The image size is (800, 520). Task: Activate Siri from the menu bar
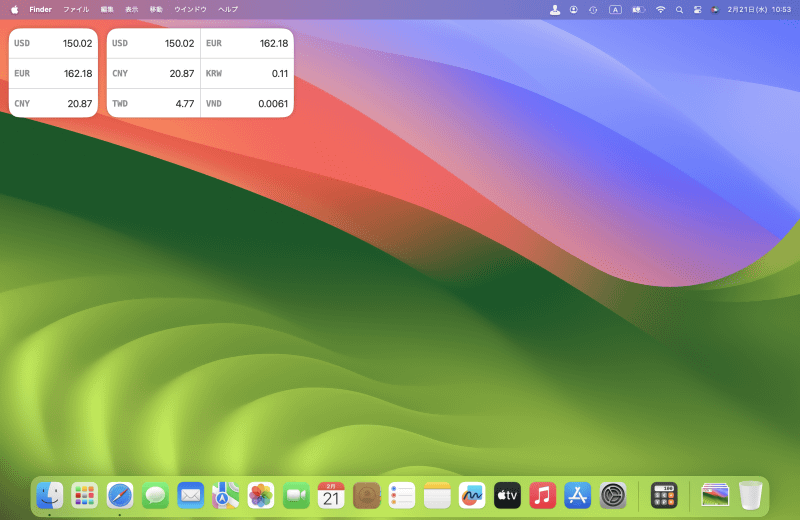715,10
